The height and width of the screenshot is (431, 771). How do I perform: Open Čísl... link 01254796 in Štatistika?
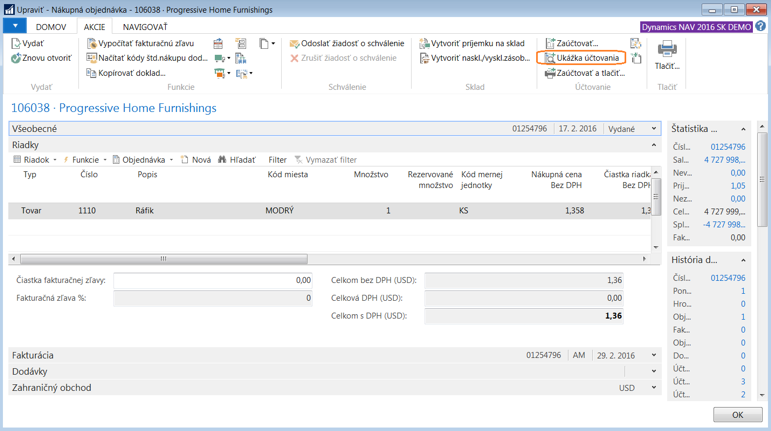click(x=728, y=147)
